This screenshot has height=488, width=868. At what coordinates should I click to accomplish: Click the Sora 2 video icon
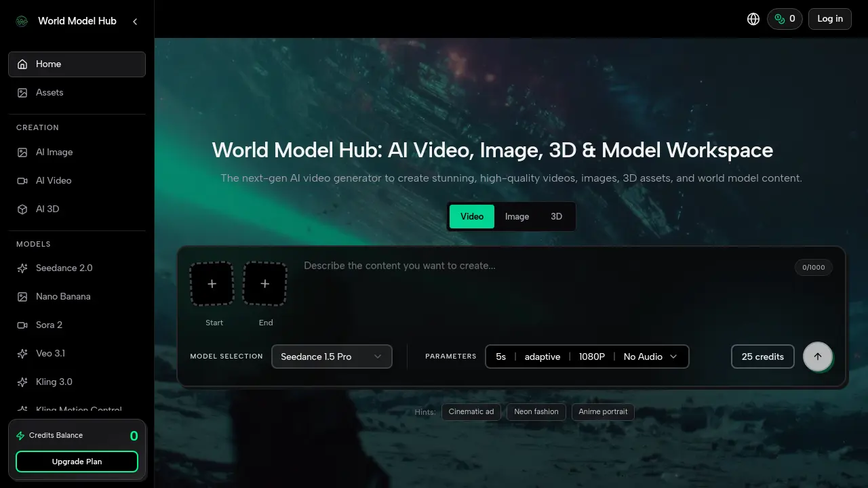(x=22, y=325)
